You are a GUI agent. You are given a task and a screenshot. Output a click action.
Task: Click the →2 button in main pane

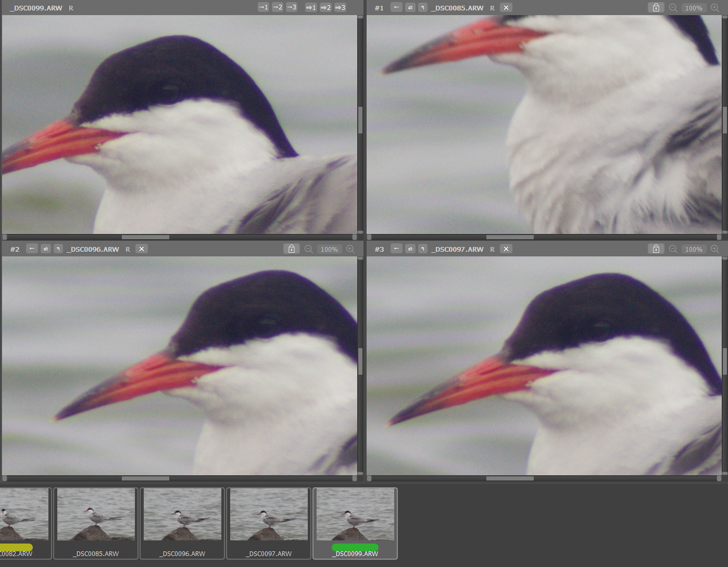(278, 7)
